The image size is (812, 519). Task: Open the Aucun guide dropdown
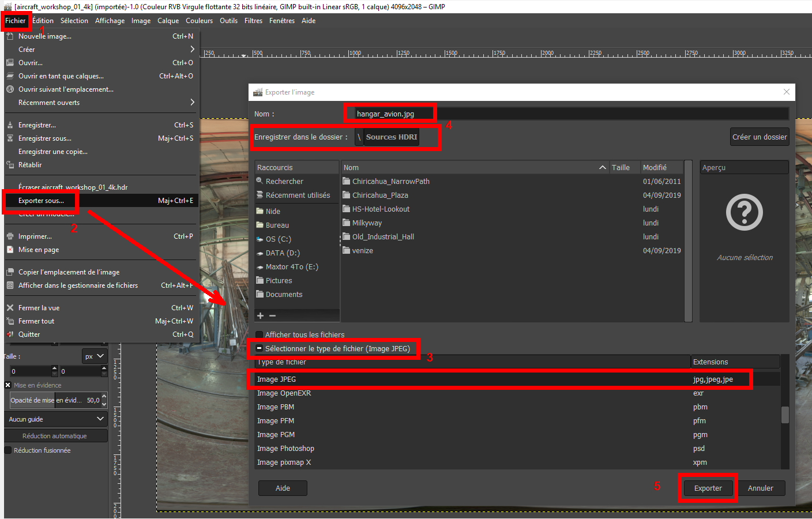pyautogui.click(x=56, y=419)
